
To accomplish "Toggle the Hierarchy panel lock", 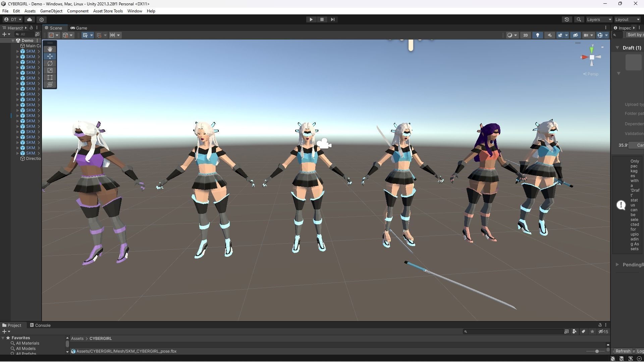I will point(31,28).
